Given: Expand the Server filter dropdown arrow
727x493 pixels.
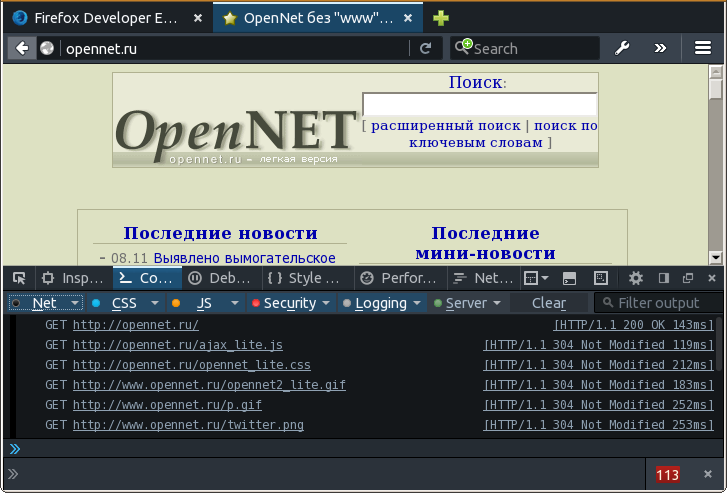Looking at the screenshot, I should [x=497, y=303].
